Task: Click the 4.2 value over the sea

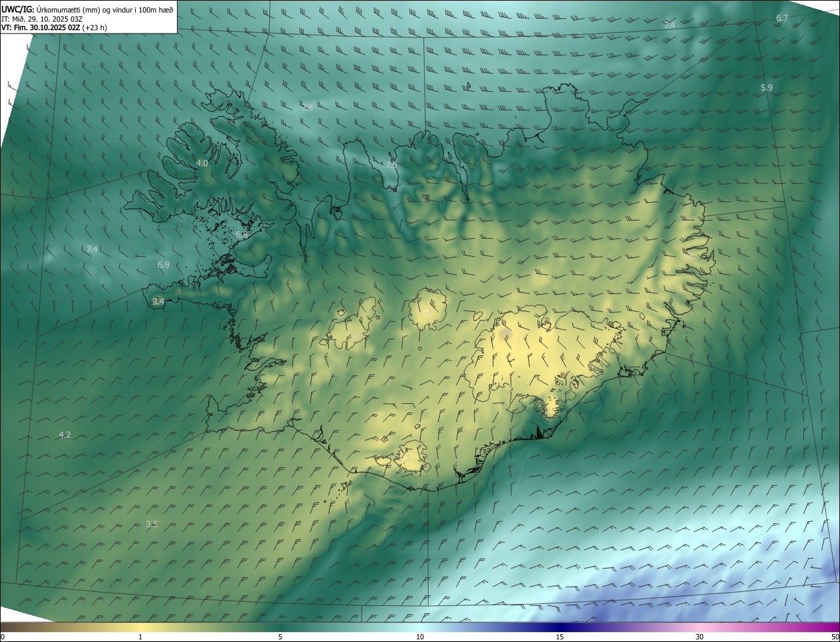Action: (x=65, y=435)
